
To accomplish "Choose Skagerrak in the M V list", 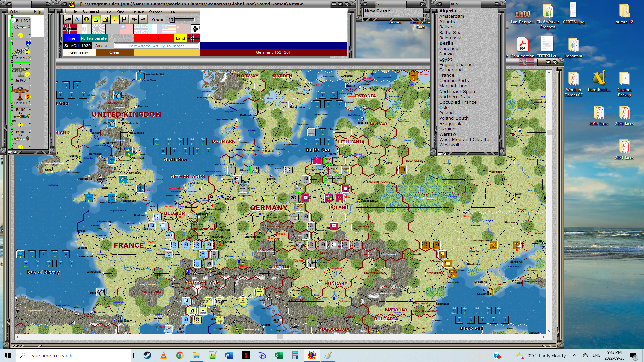I will click(450, 123).
